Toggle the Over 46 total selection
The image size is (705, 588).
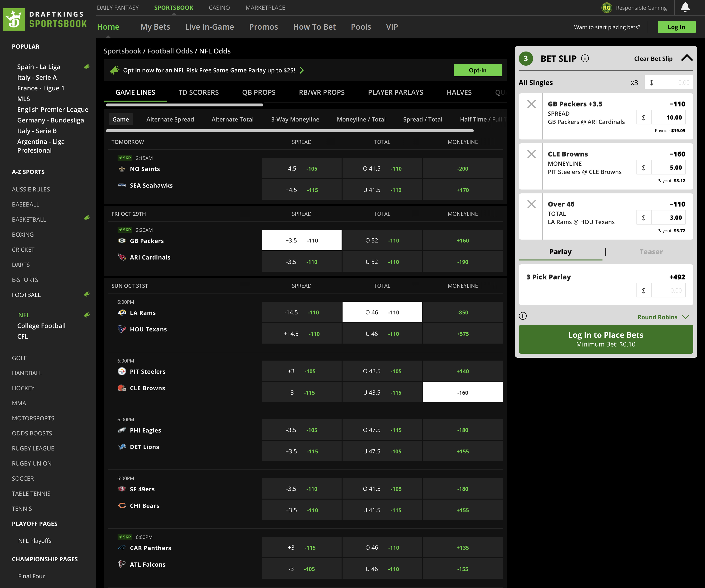[382, 312]
